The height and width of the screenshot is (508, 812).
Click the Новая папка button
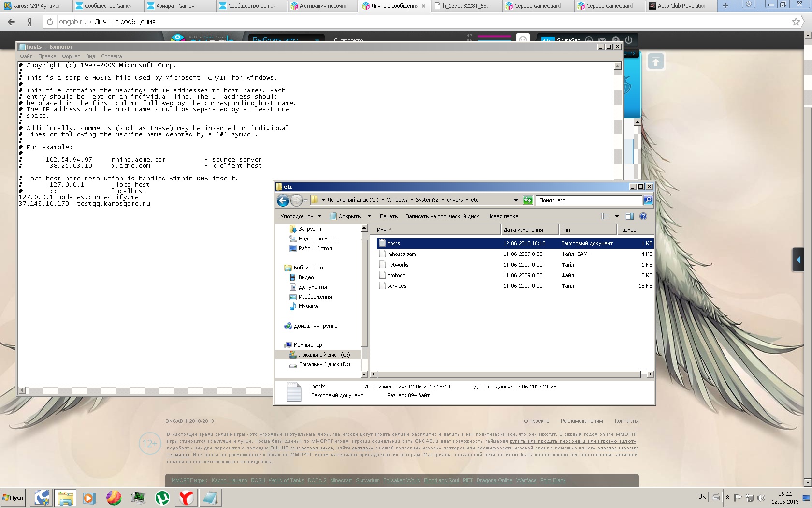click(503, 216)
